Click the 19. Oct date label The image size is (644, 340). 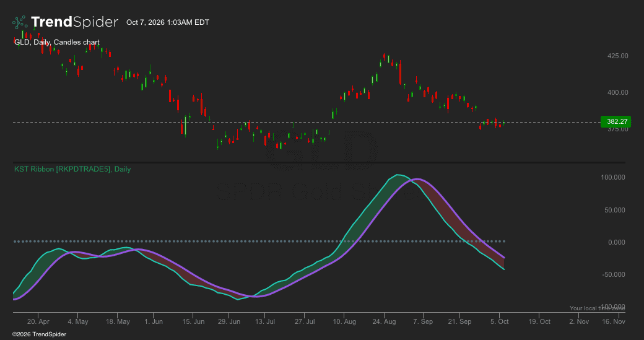click(x=539, y=321)
